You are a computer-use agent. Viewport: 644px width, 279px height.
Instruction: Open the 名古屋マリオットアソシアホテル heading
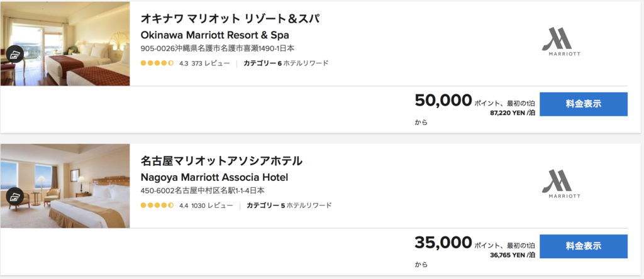[221, 161]
